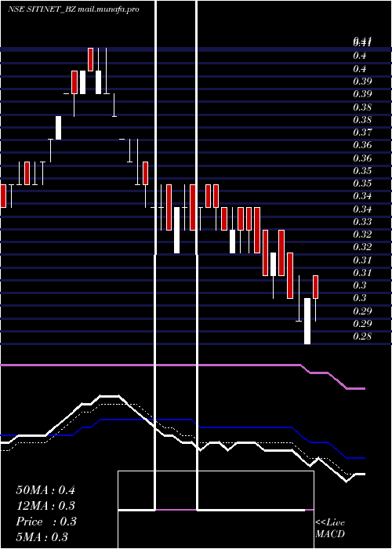The width and height of the screenshot is (392, 549).
Task: Click the 0.28 price axis label
Action: coord(362,336)
